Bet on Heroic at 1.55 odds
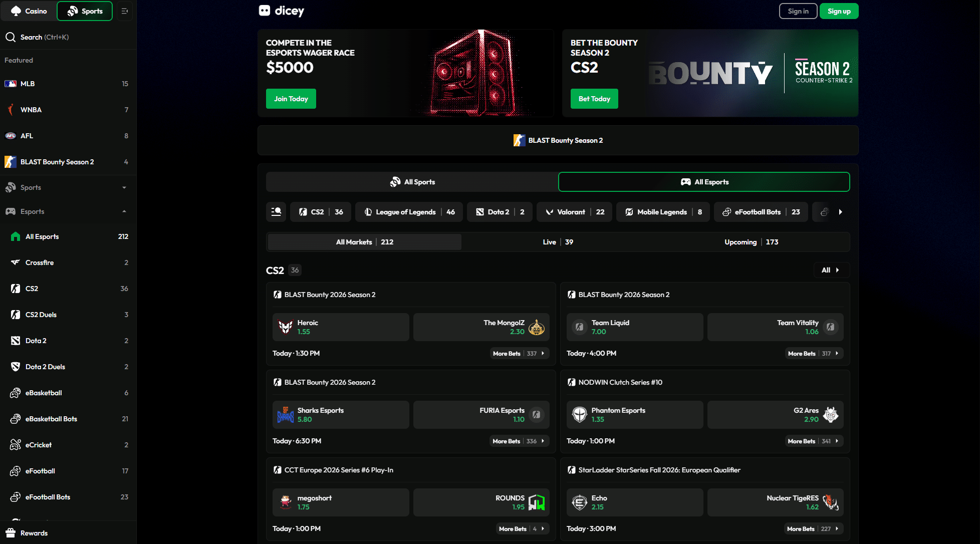The height and width of the screenshot is (544, 980). click(x=341, y=327)
